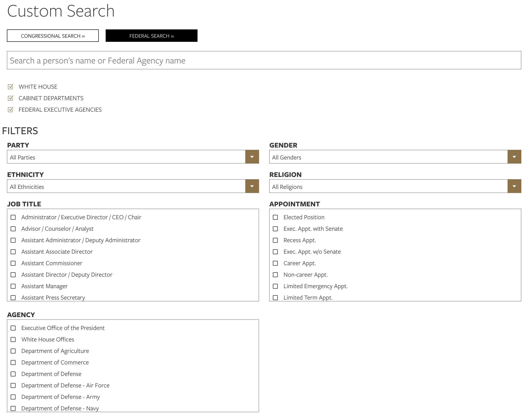Uncheck the Federal Executive Agencies checkbox
The height and width of the screenshot is (420, 531).
click(x=11, y=110)
